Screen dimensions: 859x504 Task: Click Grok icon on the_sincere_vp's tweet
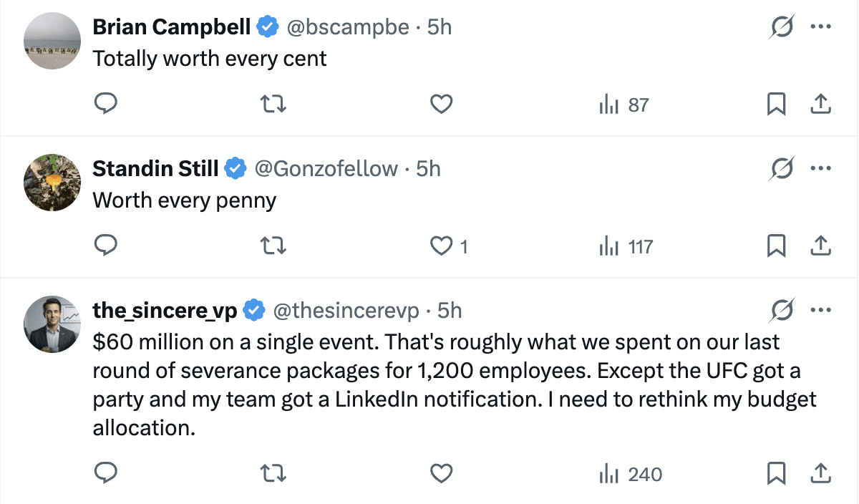tap(782, 311)
